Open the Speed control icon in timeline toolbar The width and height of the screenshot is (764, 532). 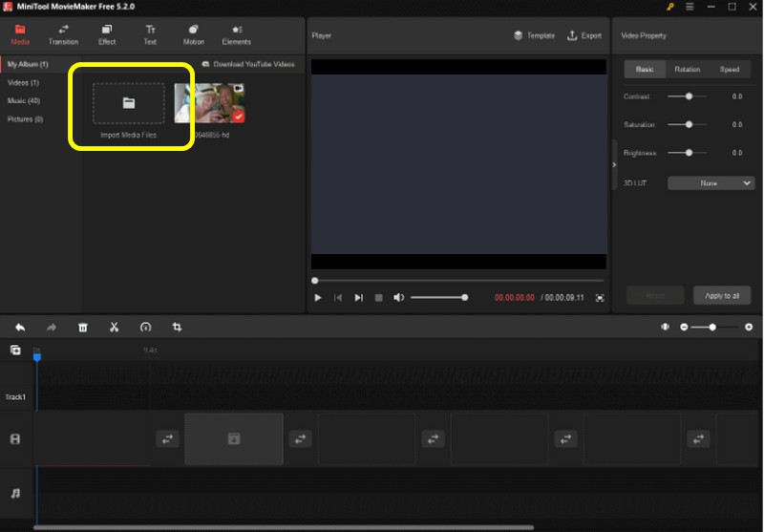click(x=145, y=328)
